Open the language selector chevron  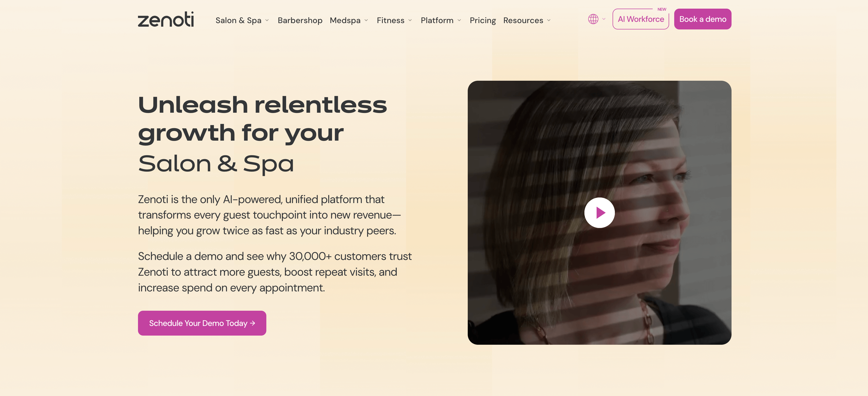604,19
